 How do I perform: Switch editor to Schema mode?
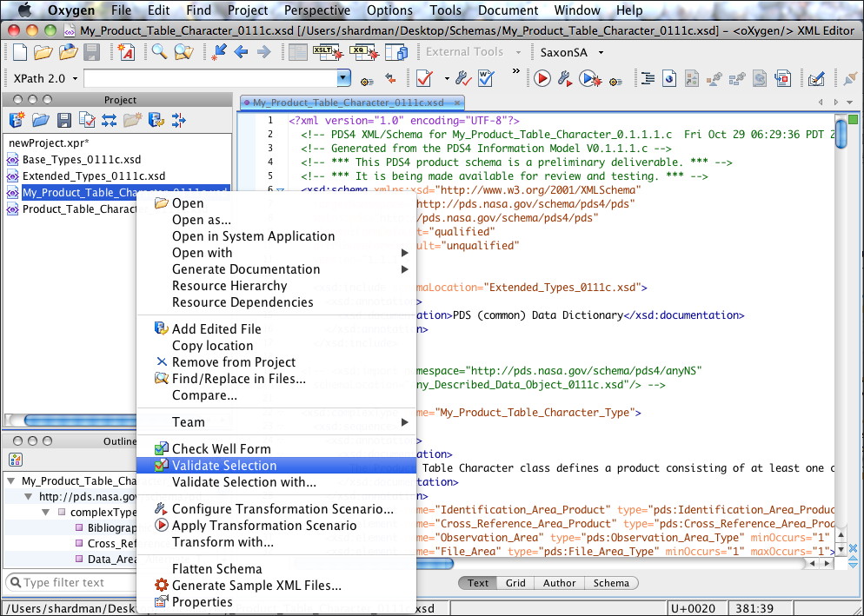(611, 583)
